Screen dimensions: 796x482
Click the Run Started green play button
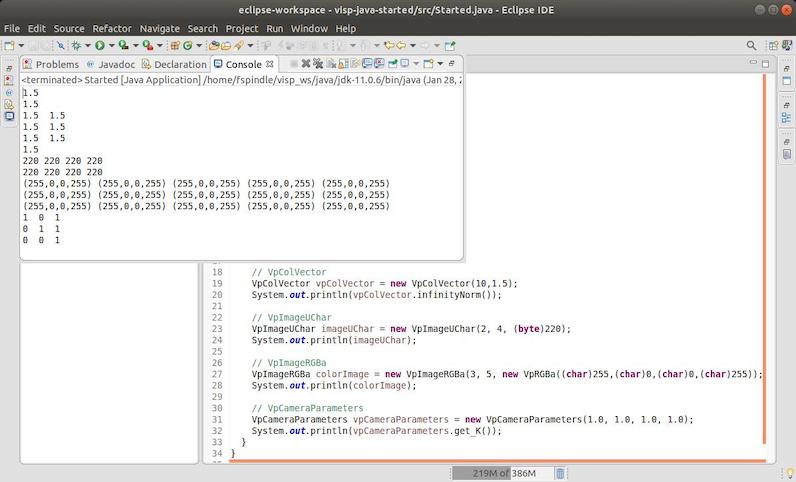click(99, 45)
